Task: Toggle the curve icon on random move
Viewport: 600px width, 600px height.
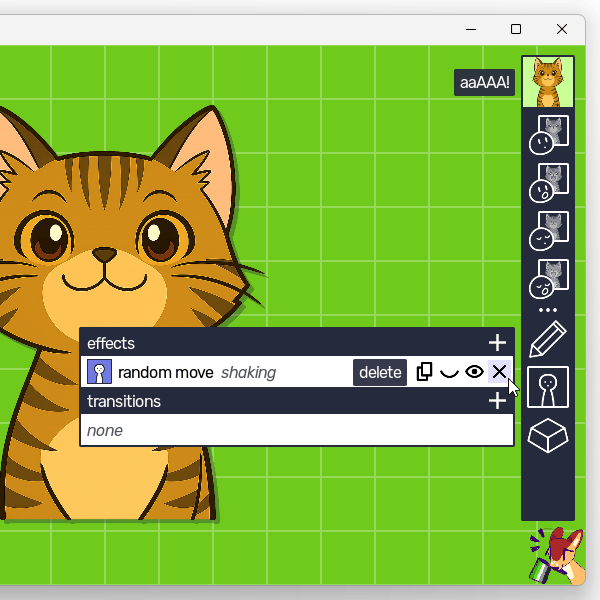Action: (449, 372)
